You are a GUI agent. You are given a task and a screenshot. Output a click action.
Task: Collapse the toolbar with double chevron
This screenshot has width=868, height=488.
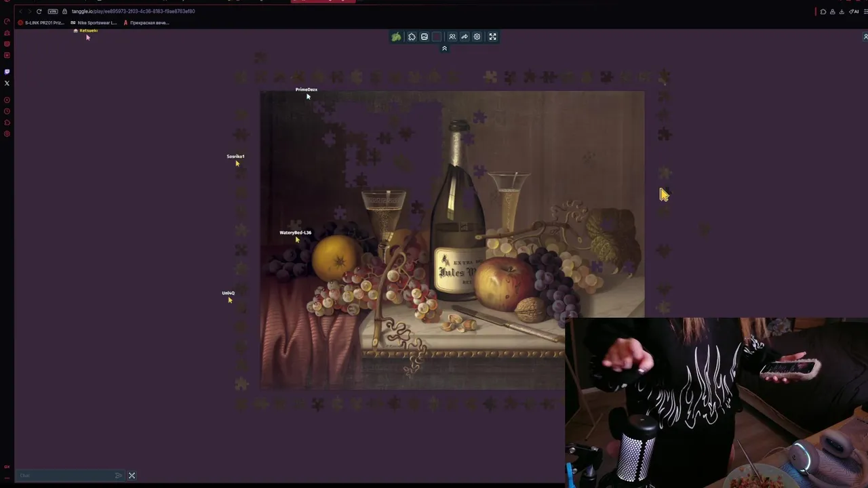pos(444,49)
